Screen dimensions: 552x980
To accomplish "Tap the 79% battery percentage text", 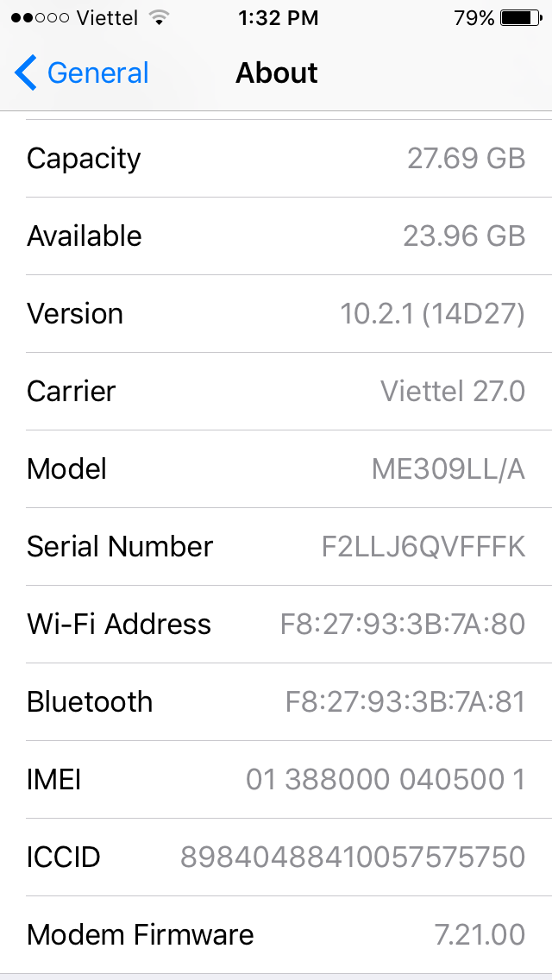I will point(474,17).
